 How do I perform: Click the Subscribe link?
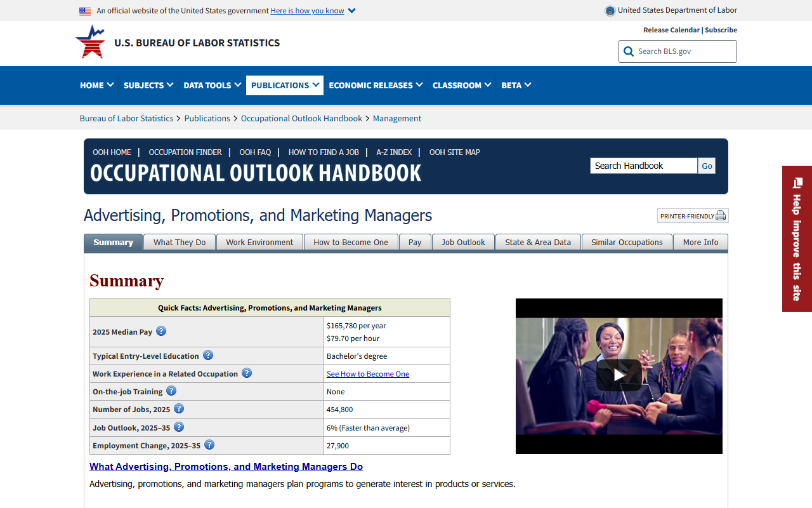click(x=721, y=30)
